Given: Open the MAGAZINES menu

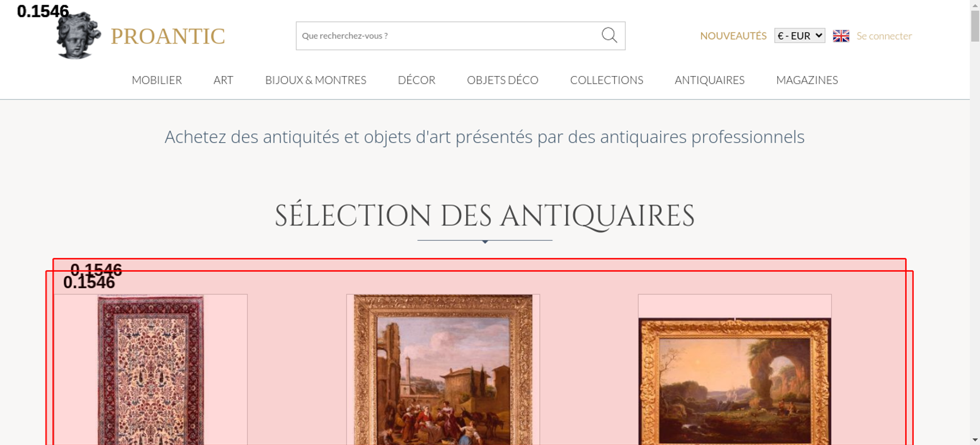Looking at the screenshot, I should click(x=807, y=80).
